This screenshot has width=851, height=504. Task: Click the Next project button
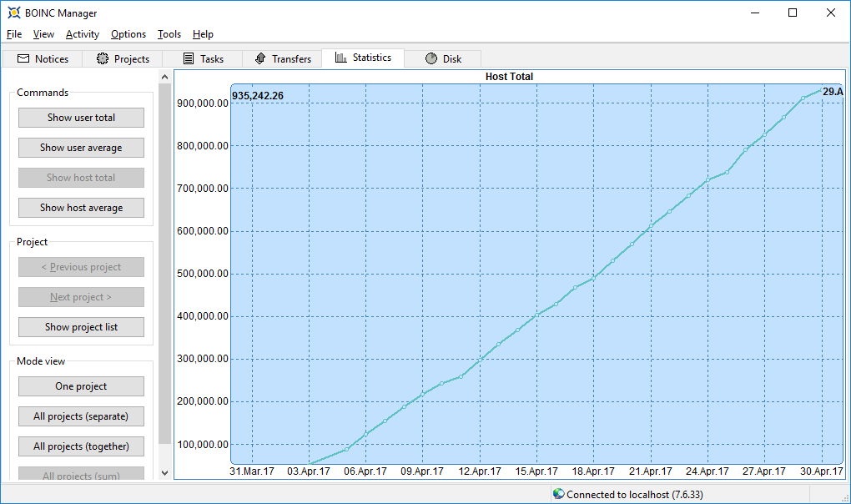(82, 297)
